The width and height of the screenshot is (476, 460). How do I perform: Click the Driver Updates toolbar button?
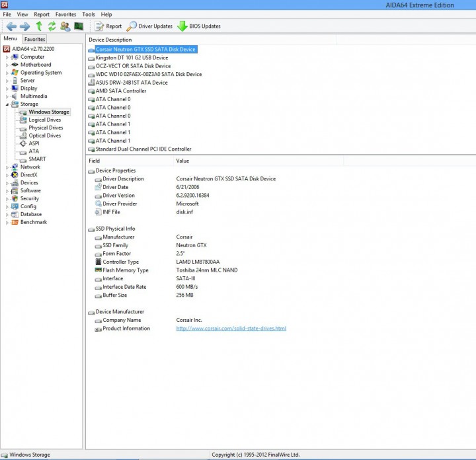click(149, 26)
